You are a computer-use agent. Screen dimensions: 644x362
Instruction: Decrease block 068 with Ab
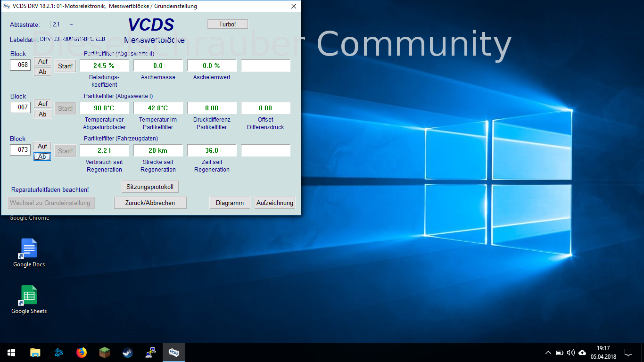[x=42, y=72]
